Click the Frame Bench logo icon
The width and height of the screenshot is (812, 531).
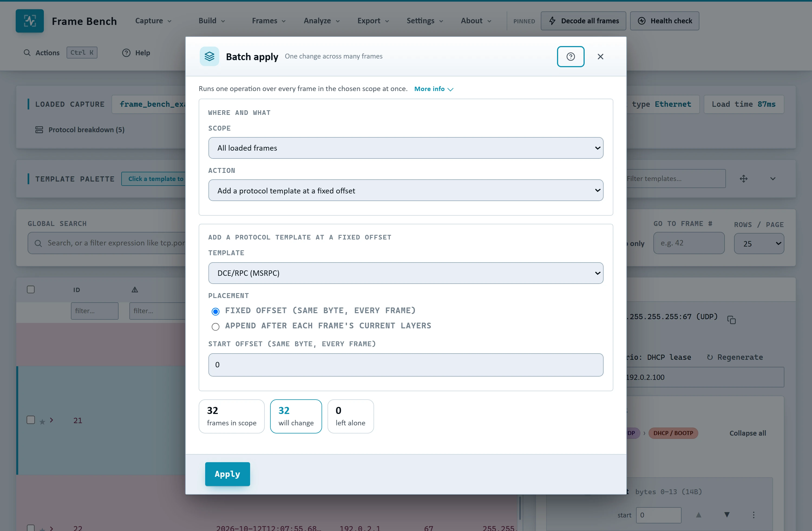point(30,21)
